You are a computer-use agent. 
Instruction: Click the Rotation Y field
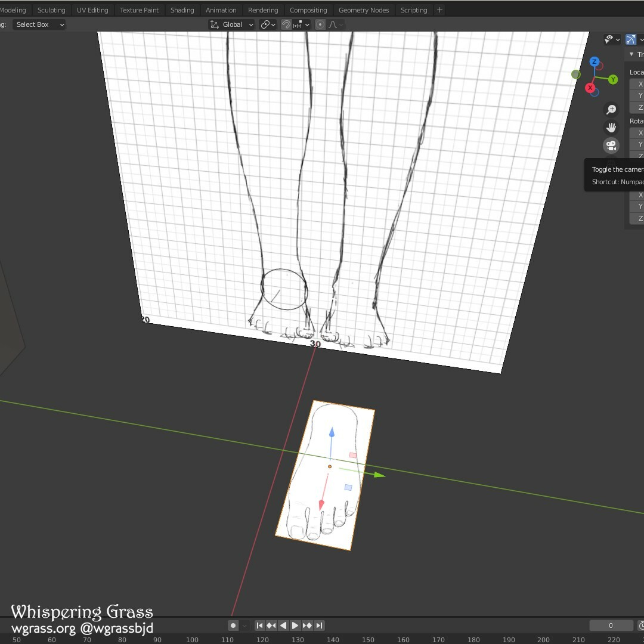click(637, 144)
